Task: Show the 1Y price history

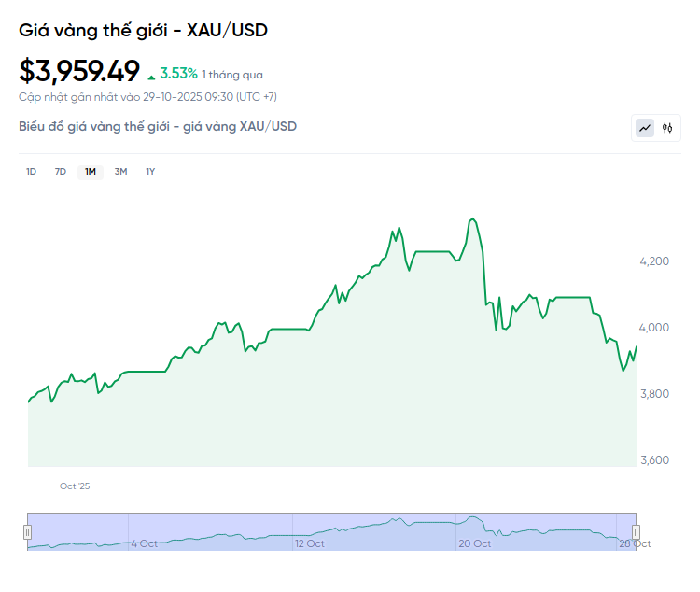Action: coord(150,171)
